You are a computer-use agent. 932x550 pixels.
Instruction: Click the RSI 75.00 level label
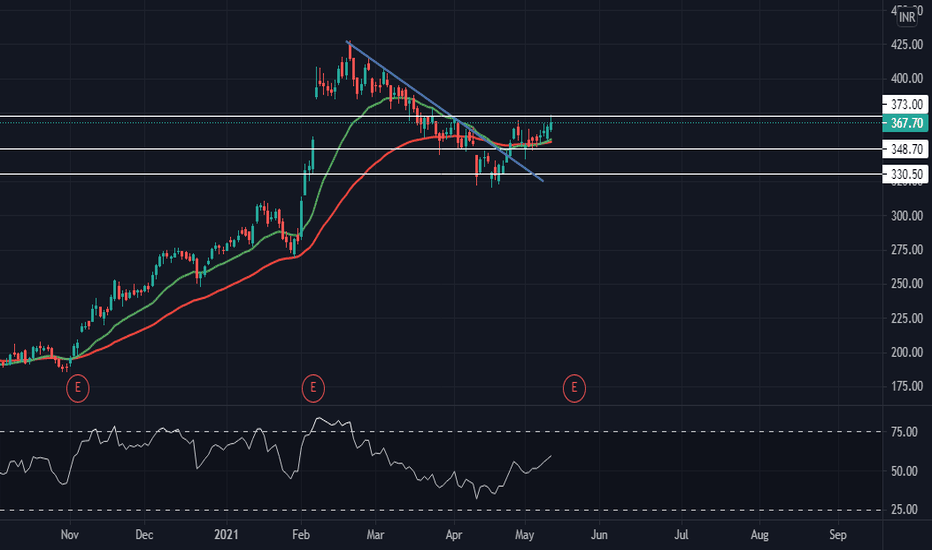(x=904, y=432)
